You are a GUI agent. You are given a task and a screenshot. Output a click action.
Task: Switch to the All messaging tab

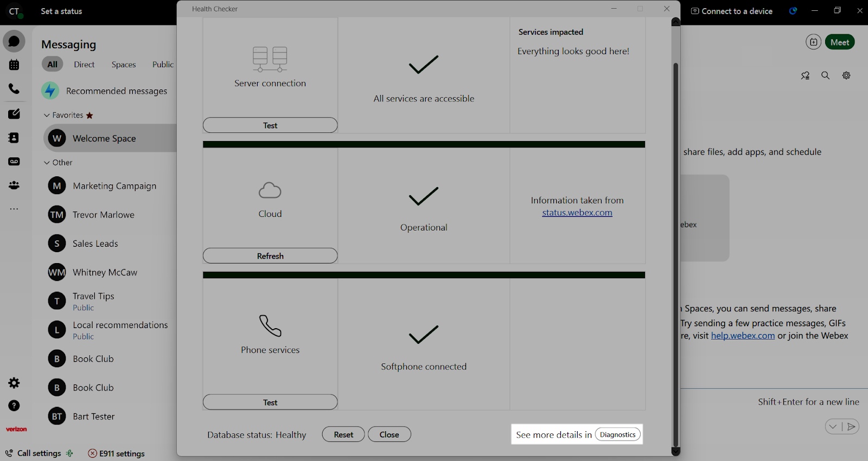coord(52,65)
